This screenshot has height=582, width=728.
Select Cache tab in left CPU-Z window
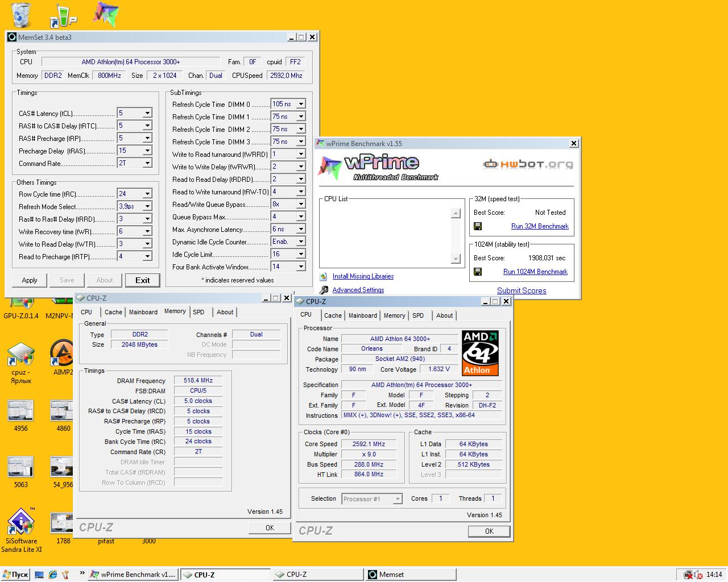113,312
